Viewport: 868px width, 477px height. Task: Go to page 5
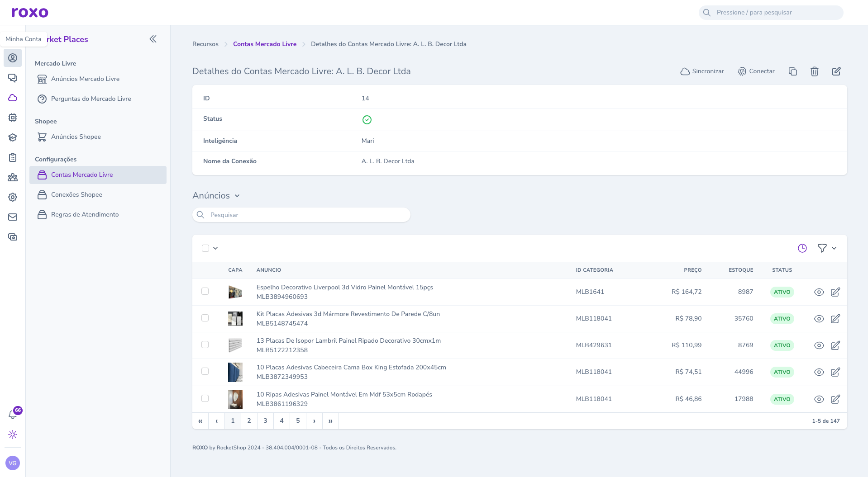[298, 421]
